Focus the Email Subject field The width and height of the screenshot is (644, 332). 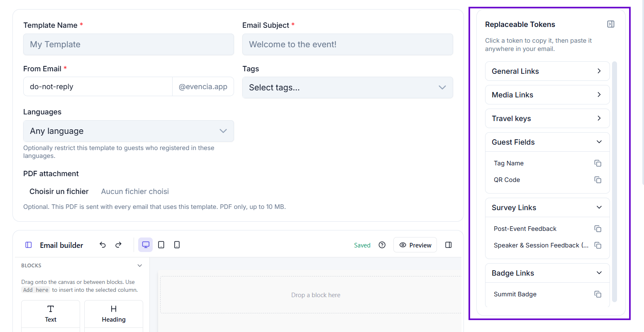[348, 44]
